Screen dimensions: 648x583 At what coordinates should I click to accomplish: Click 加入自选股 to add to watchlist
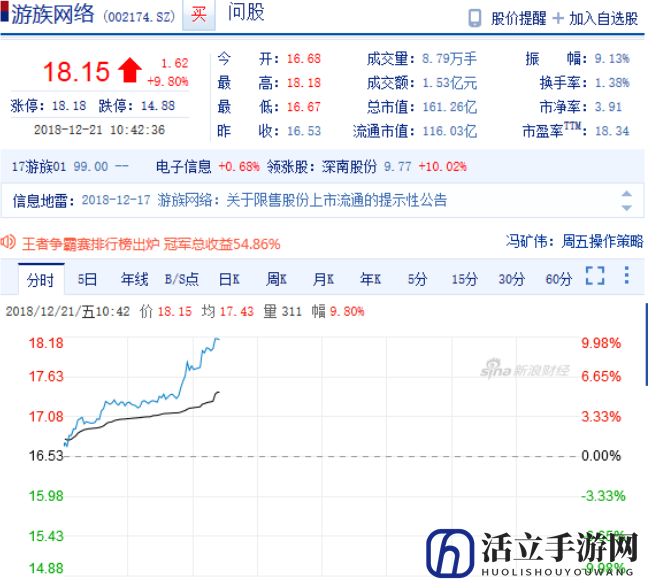(604, 19)
